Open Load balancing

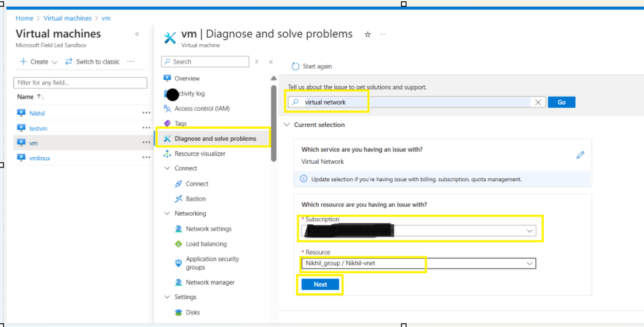206,244
